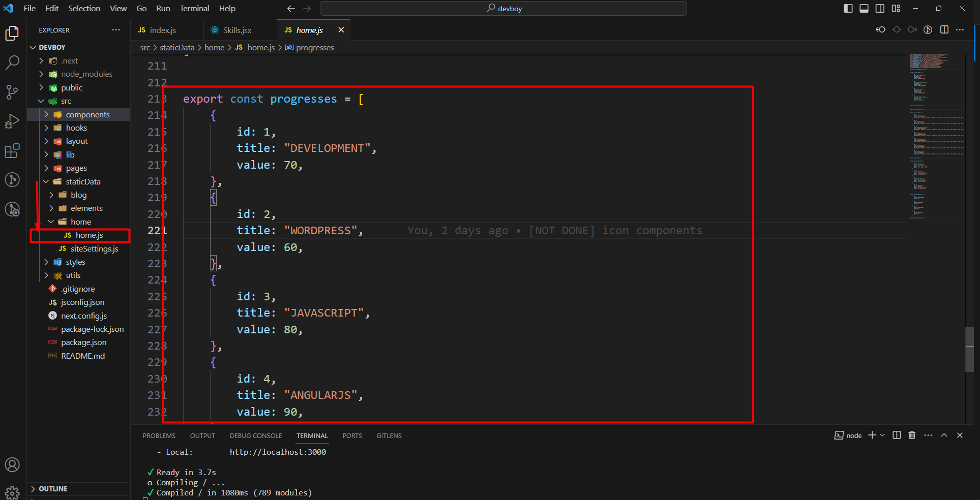Toggle the bottom panel layout button
This screenshot has height=500, width=980.
coord(864,9)
